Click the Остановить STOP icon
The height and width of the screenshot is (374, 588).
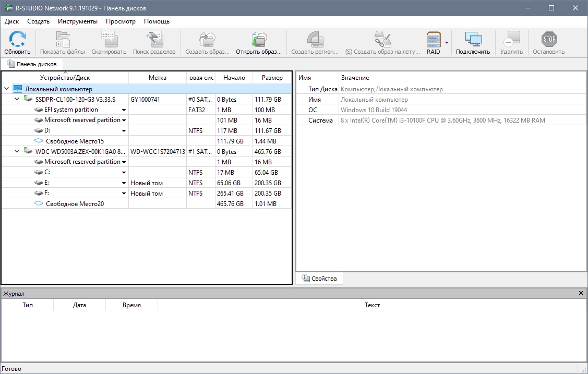click(x=549, y=39)
